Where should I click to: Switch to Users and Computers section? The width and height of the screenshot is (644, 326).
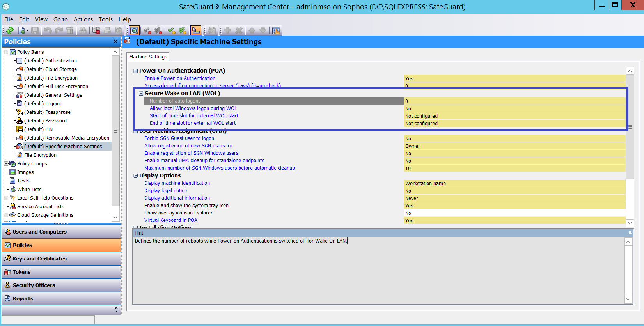(x=61, y=232)
